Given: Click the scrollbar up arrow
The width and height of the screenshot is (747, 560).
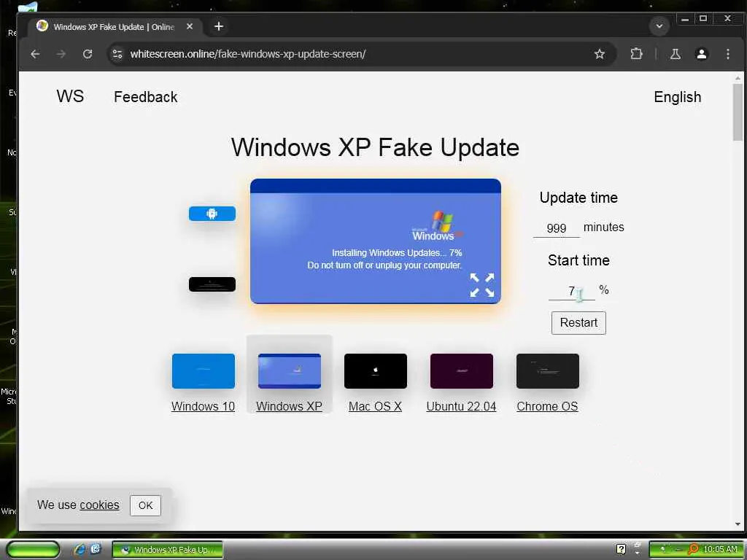Looking at the screenshot, I should tap(738, 77).
